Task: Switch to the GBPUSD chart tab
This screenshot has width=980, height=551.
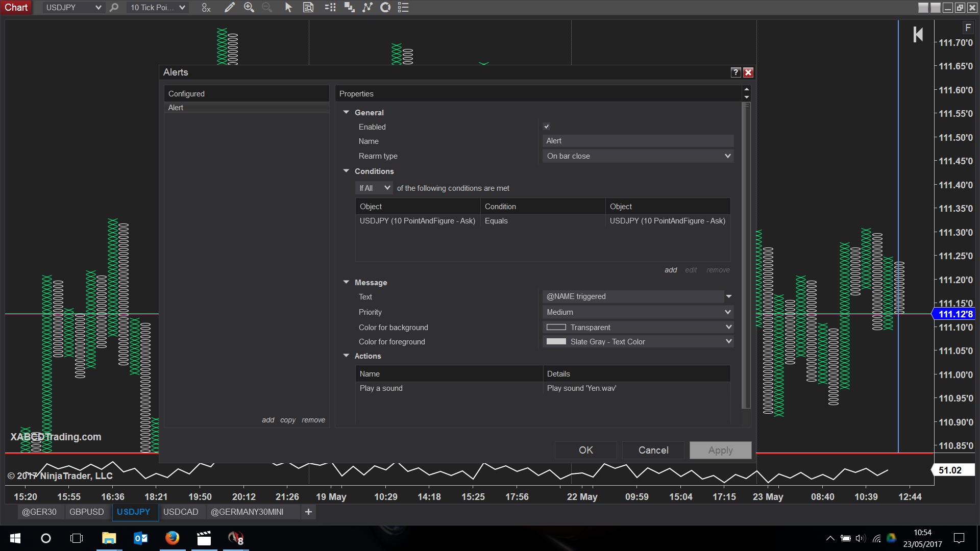Action: click(x=86, y=512)
